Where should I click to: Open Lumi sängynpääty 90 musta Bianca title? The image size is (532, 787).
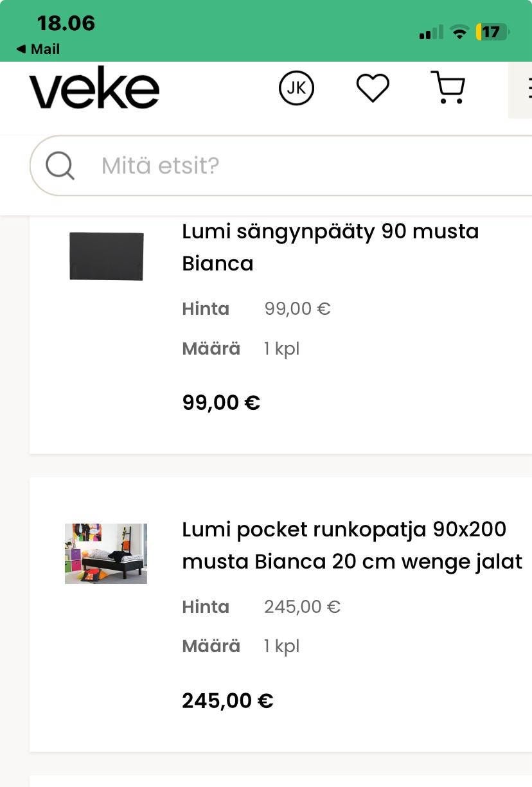pyautogui.click(x=330, y=247)
